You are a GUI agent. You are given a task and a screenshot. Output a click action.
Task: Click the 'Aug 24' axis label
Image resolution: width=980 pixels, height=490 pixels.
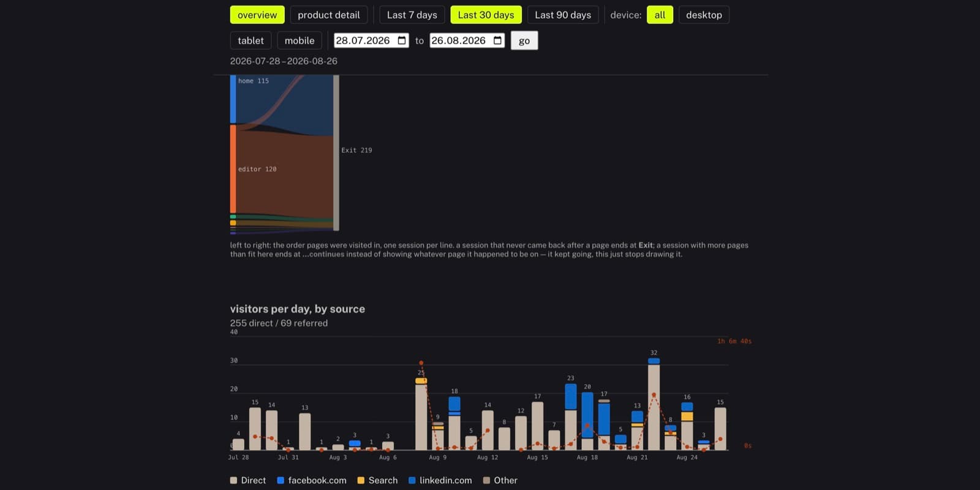[687, 458]
